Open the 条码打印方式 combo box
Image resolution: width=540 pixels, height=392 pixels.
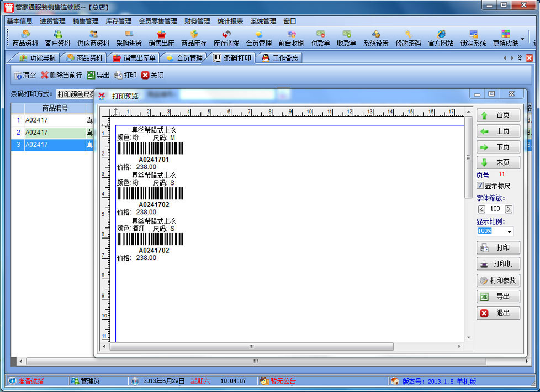pos(75,94)
